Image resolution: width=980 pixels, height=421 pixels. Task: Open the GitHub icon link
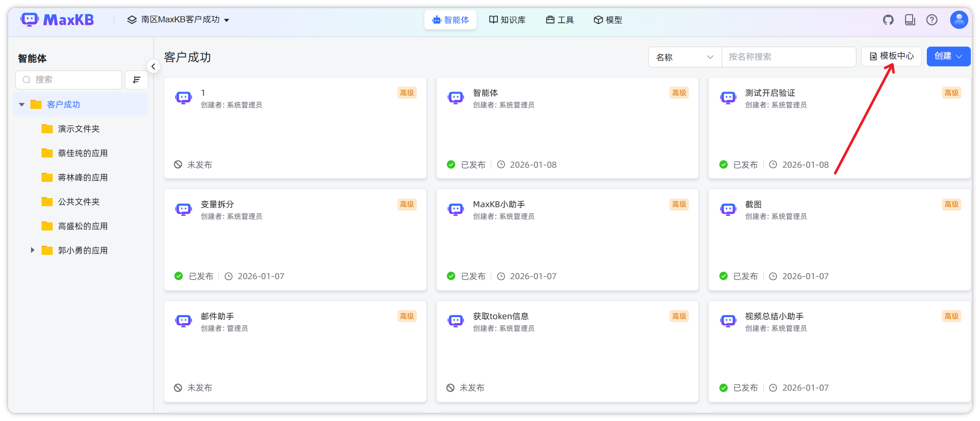point(888,20)
